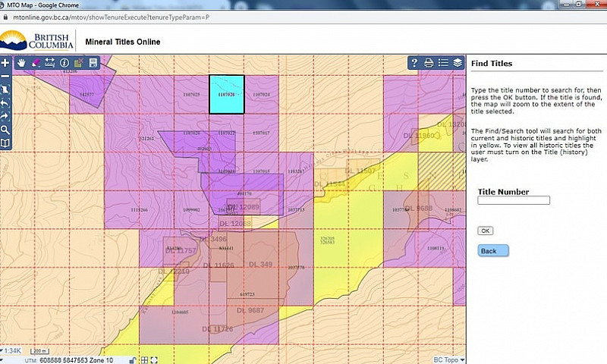Click the MTO Map window title
Viewport: 607px width, 364px height.
tap(42, 5)
